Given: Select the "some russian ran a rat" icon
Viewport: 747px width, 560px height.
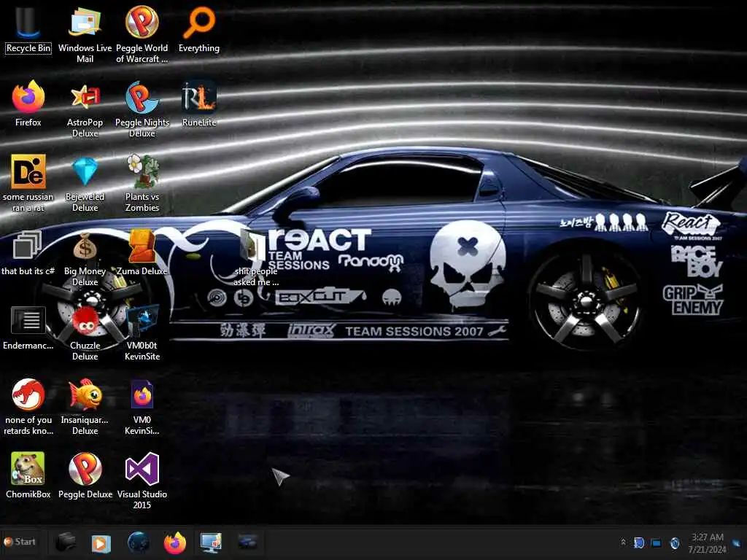Looking at the screenshot, I should pyautogui.click(x=28, y=183).
